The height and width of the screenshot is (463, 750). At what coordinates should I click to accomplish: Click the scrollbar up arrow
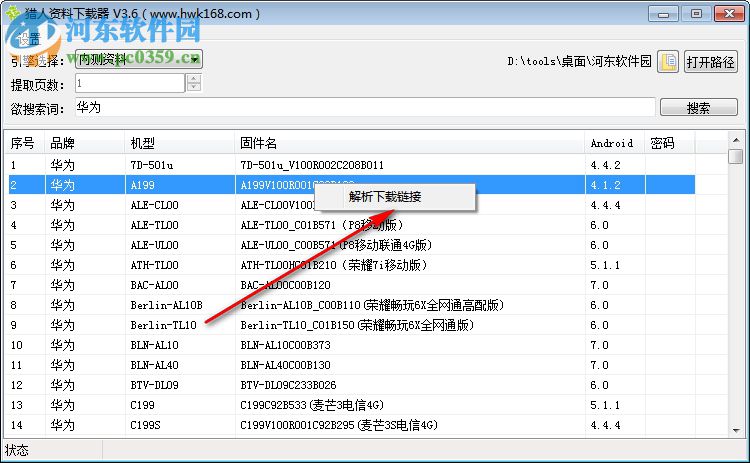736,140
